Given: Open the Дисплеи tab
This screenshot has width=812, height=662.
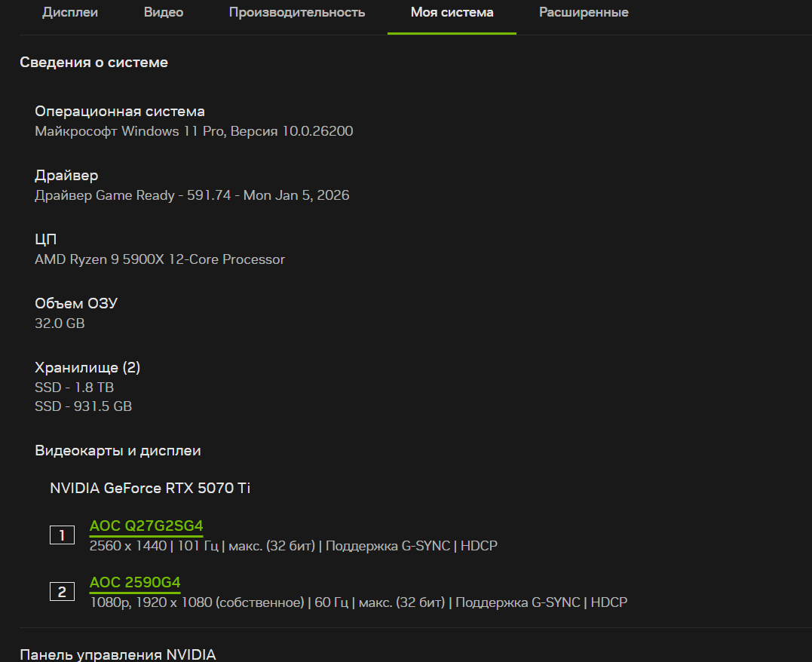Looking at the screenshot, I should click(70, 13).
